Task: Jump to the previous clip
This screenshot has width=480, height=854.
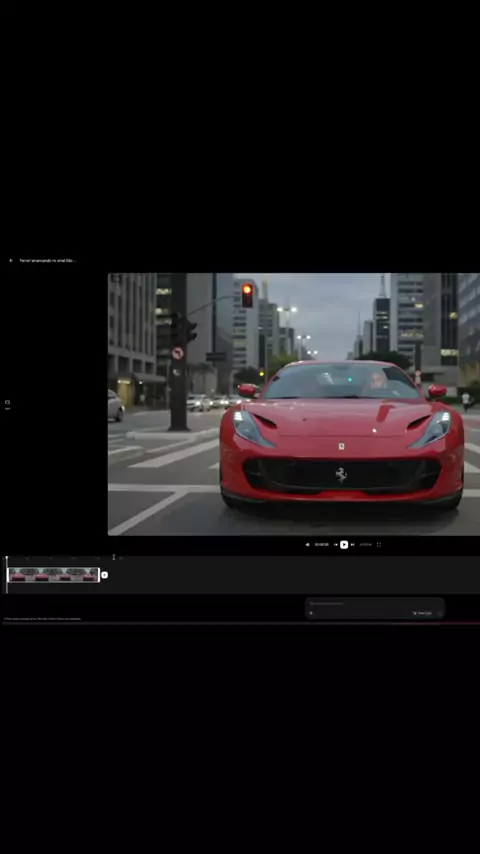Action: point(336,544)
